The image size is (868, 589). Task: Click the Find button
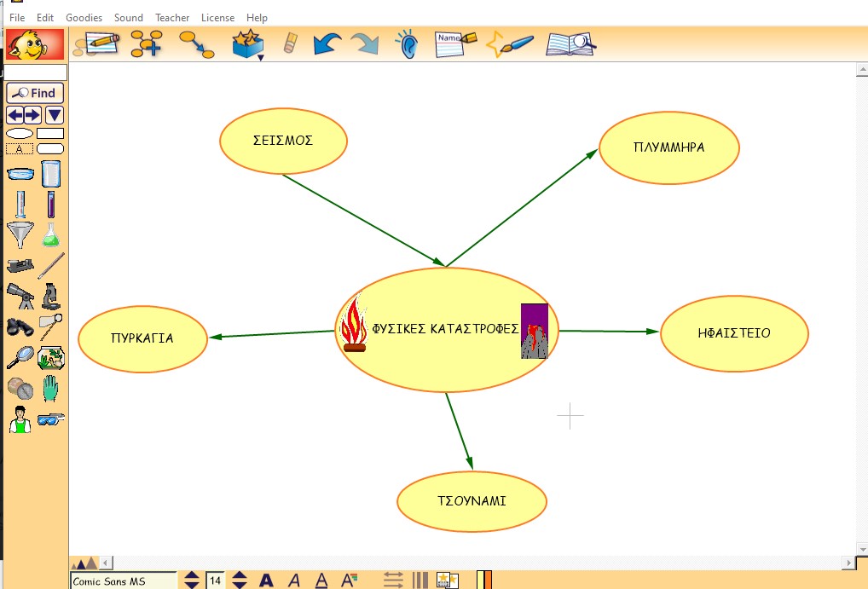coord(35,93)
